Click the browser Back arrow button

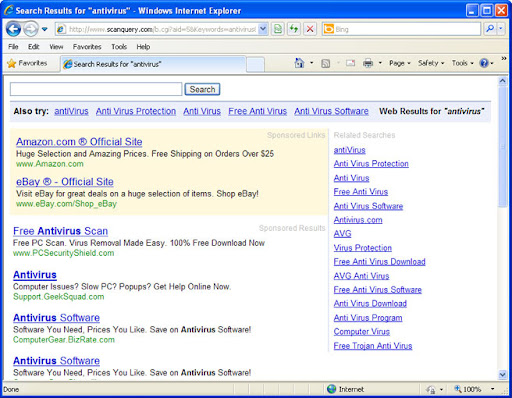click(x=13, y=29)
